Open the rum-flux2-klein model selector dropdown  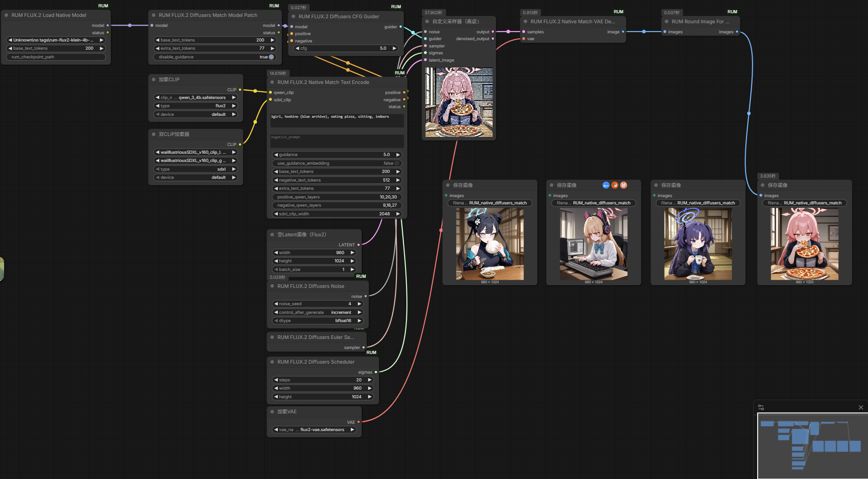click(x=56, y=40)
